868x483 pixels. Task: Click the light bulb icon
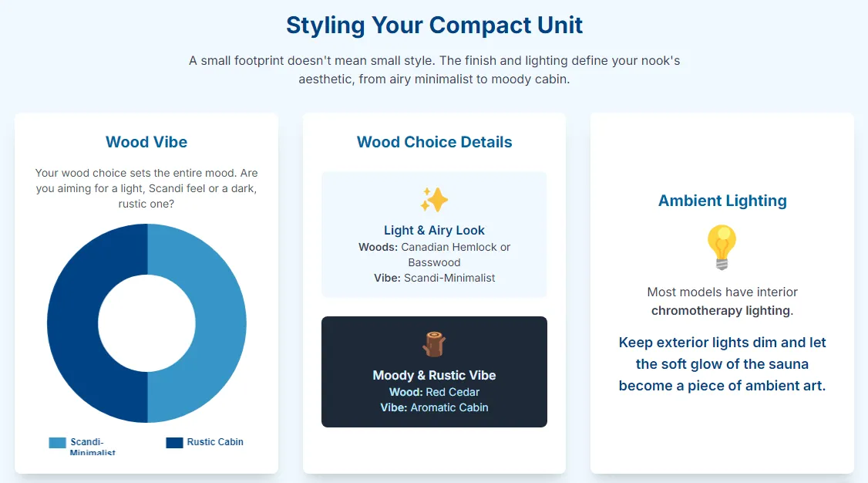(x=722, y=247)
